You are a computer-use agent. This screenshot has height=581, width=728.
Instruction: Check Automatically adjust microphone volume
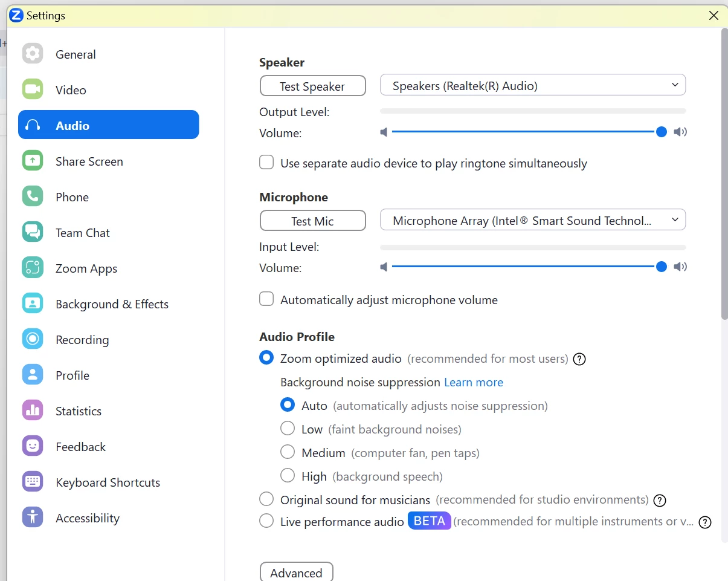266,299
